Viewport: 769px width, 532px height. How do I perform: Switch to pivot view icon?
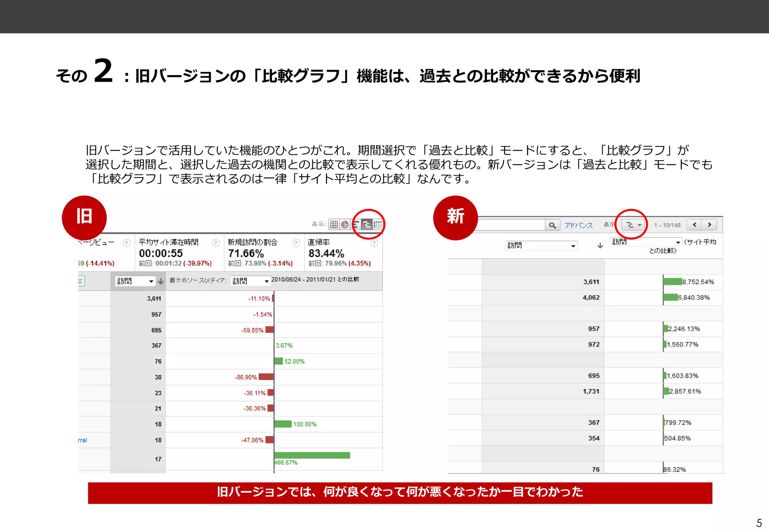(377, 224)
